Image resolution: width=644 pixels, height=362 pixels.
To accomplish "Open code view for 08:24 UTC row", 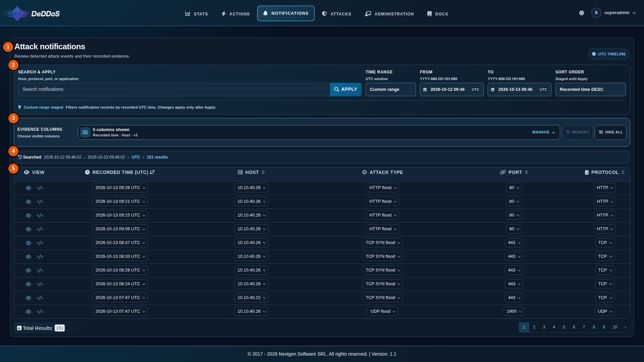I will point(40,284).
